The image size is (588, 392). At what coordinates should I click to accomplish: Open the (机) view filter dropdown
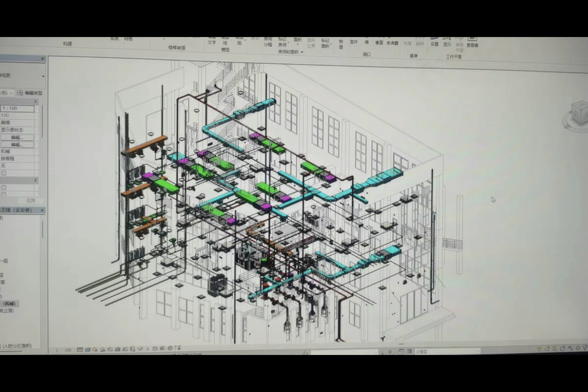point(12,93)
